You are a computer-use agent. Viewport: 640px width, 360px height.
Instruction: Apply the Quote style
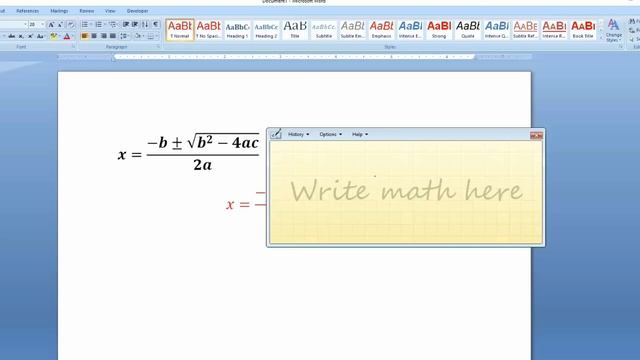468,30
